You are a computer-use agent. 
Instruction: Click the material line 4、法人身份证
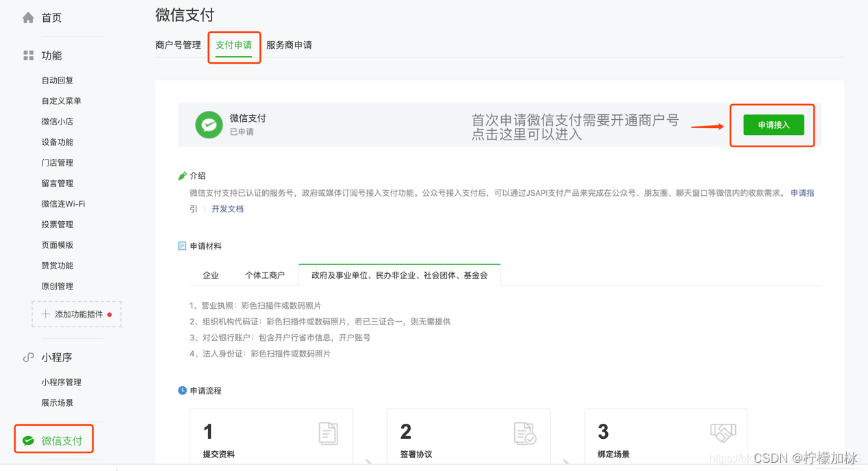(x=260, y=354)
